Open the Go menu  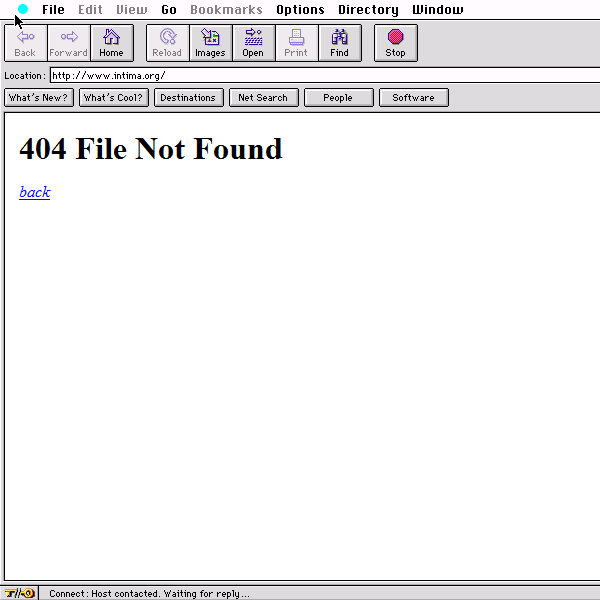click(x=169, y=10)
